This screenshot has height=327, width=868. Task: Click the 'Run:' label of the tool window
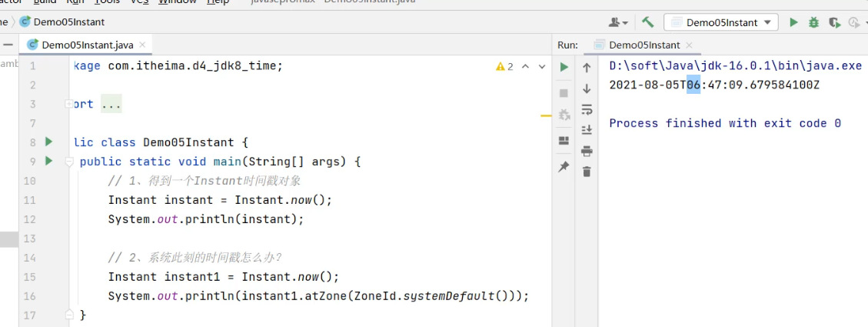567,45
